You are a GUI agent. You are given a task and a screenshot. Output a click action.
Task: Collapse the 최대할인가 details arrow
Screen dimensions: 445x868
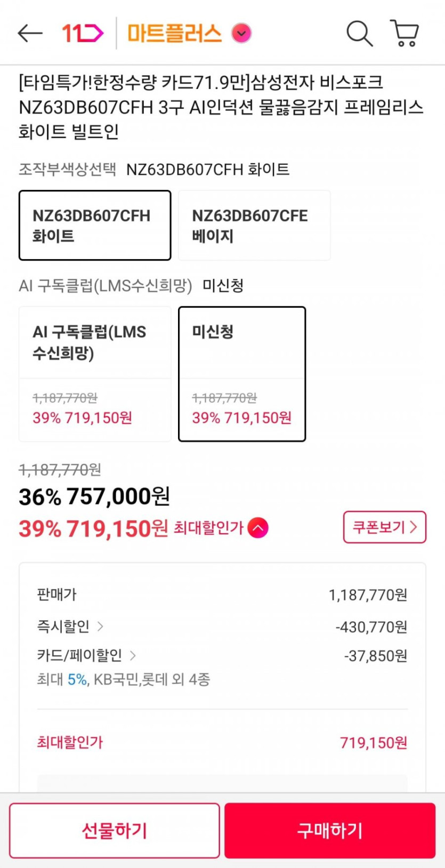(x=258, y=528)
